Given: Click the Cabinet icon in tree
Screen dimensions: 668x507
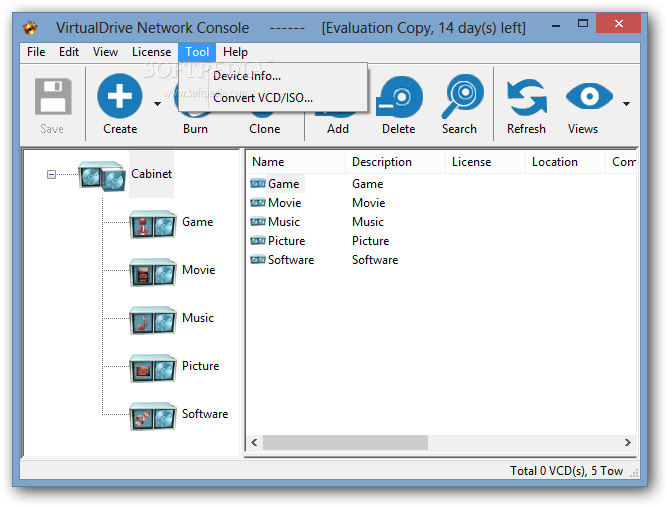Looking at the screenshot, I should [102, 176].
